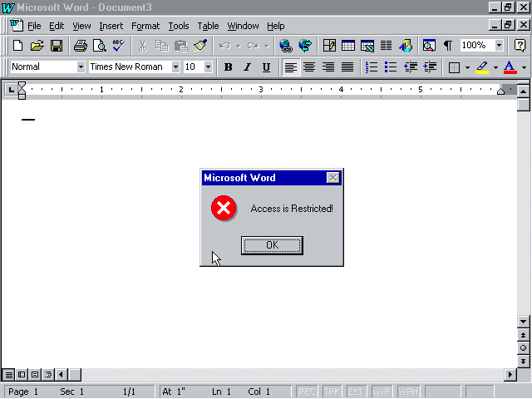Apply yellow highlight color

(x=482, y=67)
